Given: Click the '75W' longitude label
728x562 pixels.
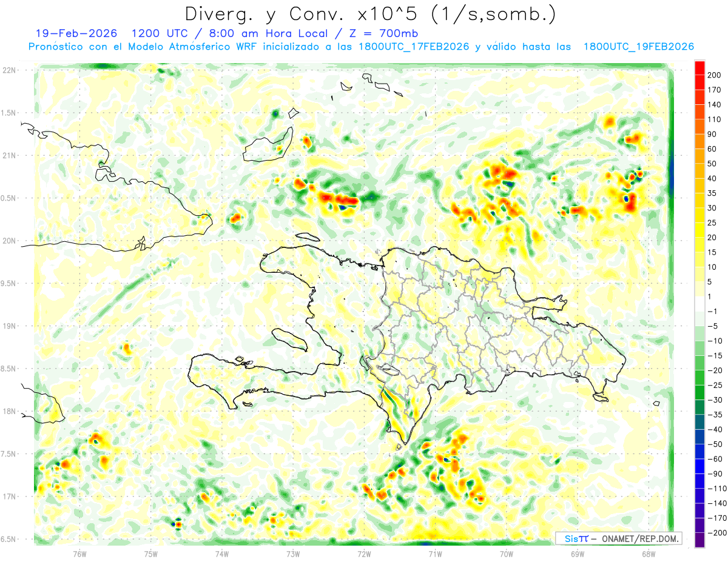Looking at the screenshot, I should [151, 554].
